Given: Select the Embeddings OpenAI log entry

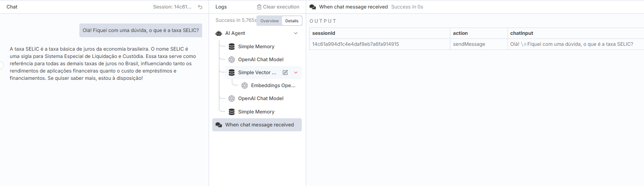Looking at the screenshot, I should pos(273,86).
